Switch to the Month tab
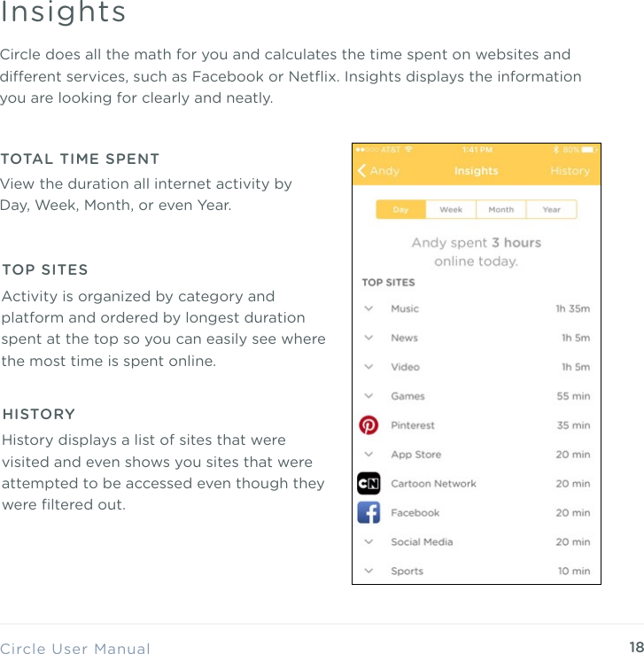 click(x=500, y=210)
